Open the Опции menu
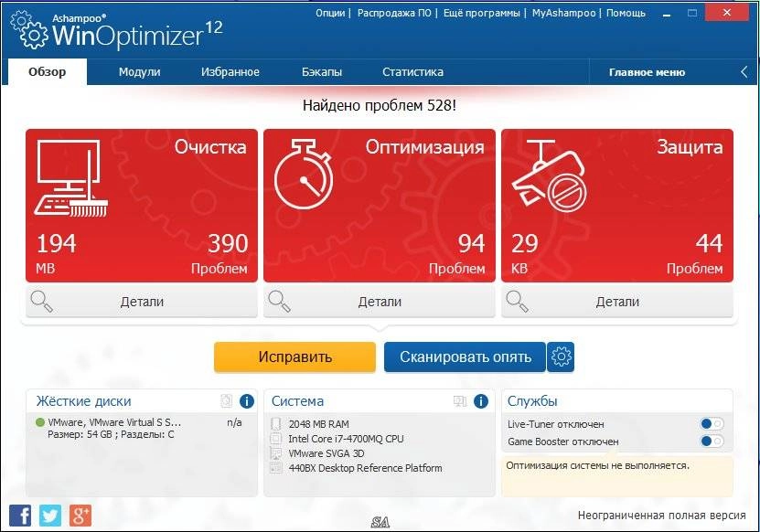This screenshot has width=760, height=532. [330, 13]
